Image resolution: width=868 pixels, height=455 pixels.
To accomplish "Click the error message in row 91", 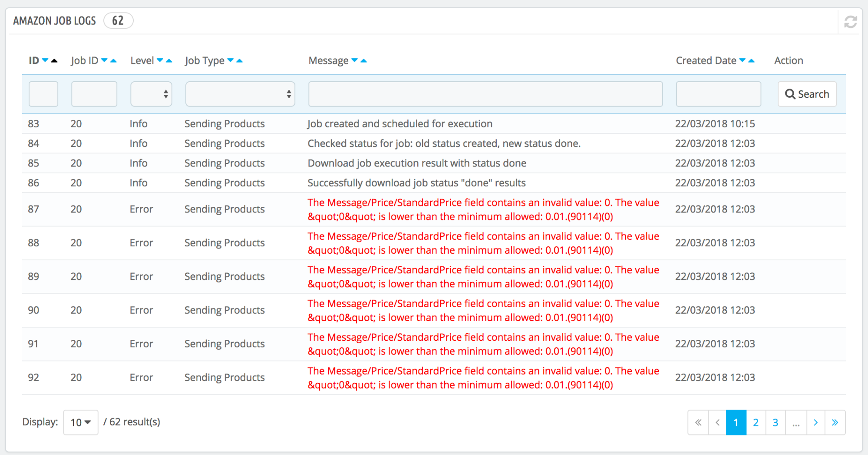I will (x=483, y=344).
